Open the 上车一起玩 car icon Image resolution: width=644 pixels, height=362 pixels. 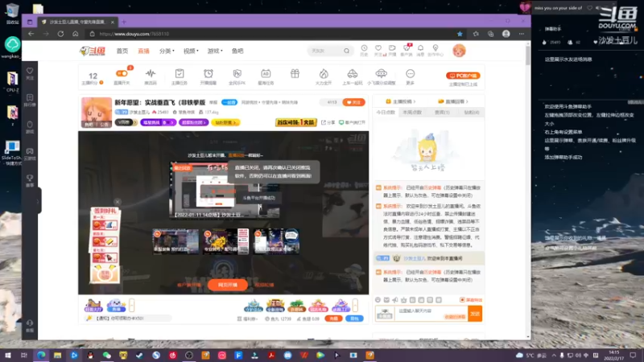353,73
